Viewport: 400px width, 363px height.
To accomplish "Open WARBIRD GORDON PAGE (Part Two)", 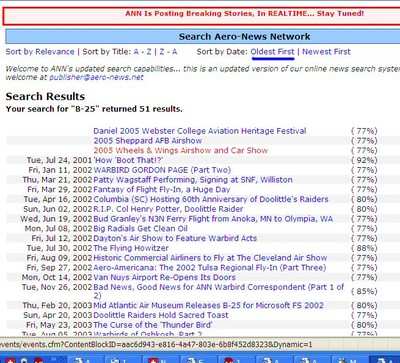I will [x=162, y=170].
